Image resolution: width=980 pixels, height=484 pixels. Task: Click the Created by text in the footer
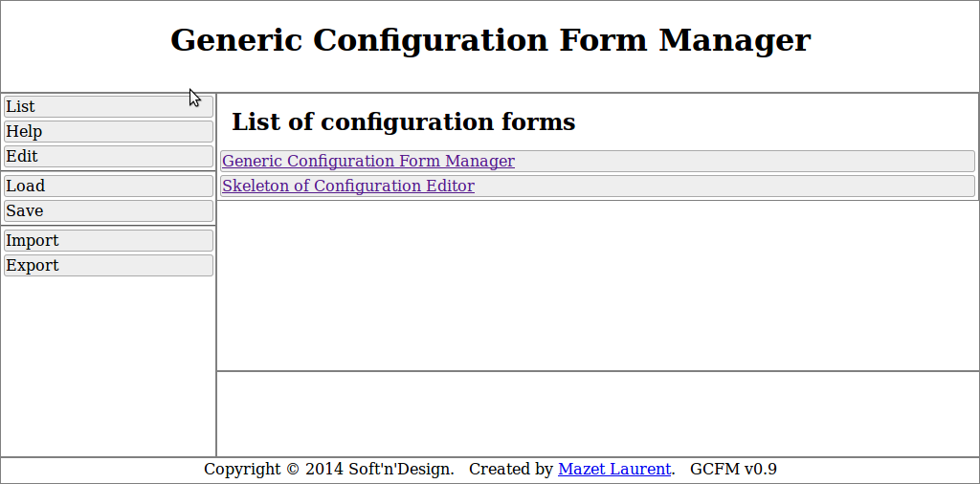point(510,470)
